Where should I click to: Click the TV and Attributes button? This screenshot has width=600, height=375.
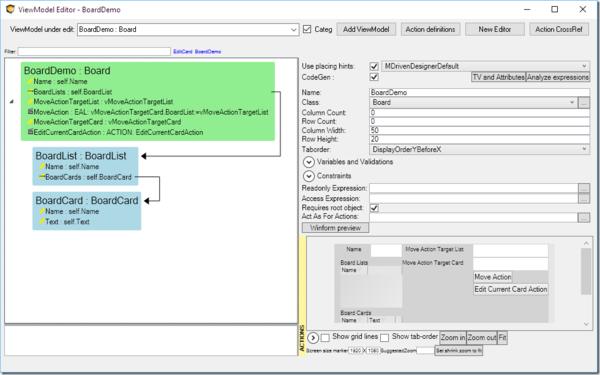coord(498,77)
